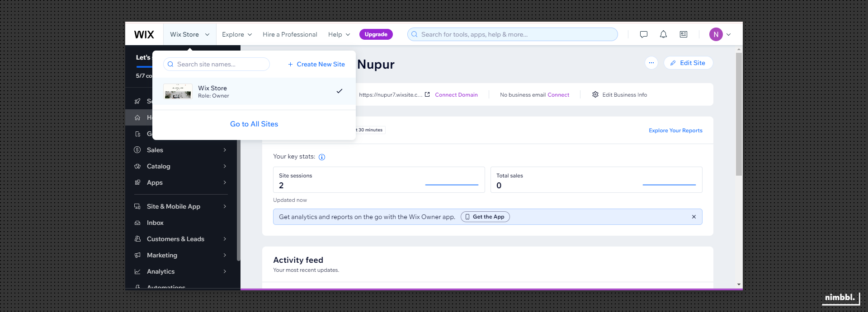Focus the Search site names field
This screenshot has height=312, width=868.
(x=217, y=64)
